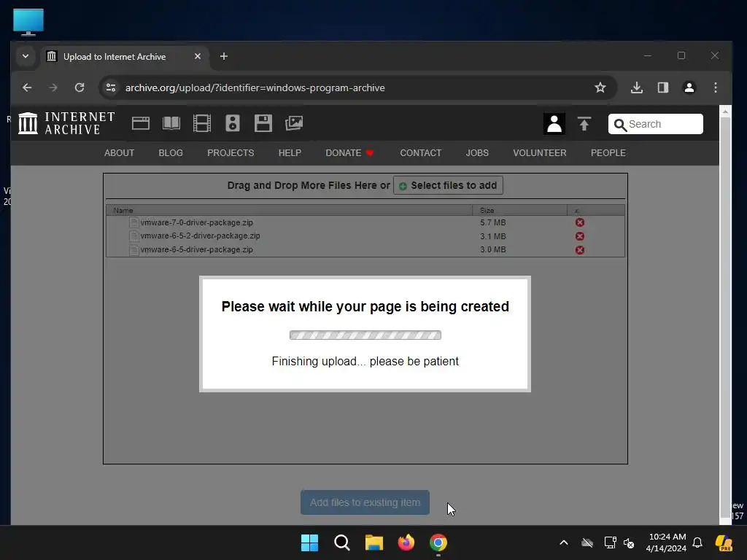
Task: Remove vmware-6-5-2-driver-package.zip with the red X
Action: (x=580, y=236)
